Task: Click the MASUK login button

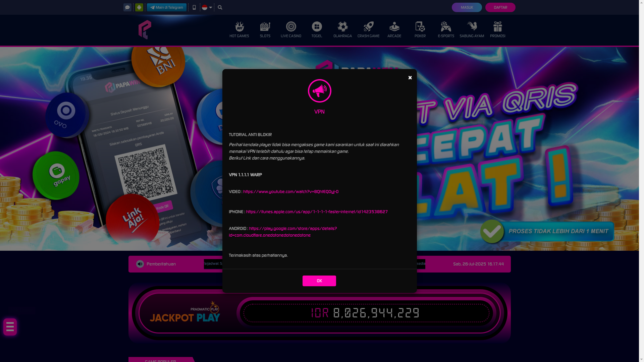Action: click(467, 7)
